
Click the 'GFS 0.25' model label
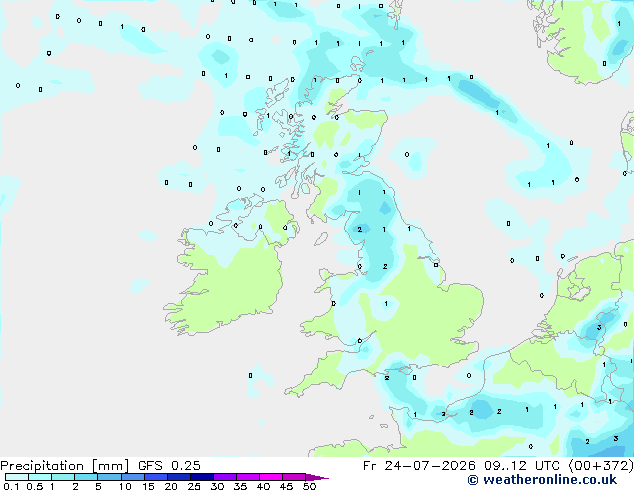169,466
